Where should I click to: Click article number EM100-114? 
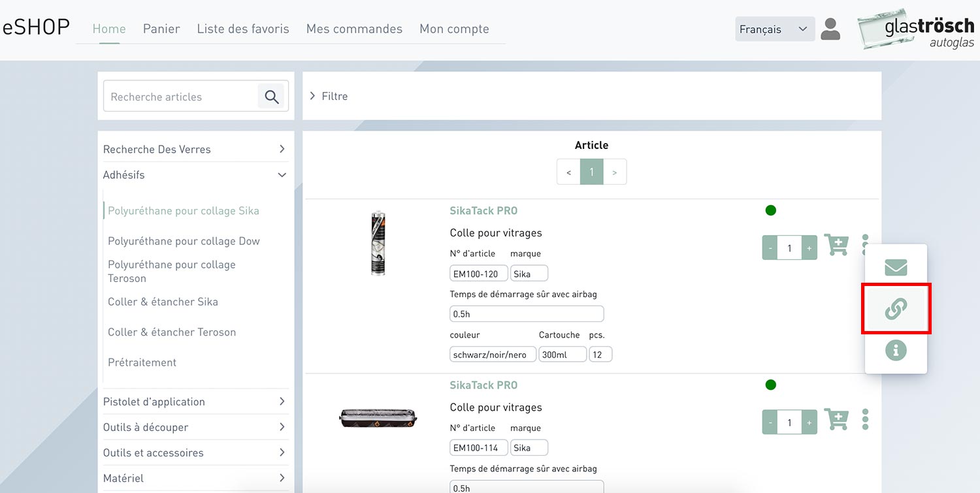[479, 448]
